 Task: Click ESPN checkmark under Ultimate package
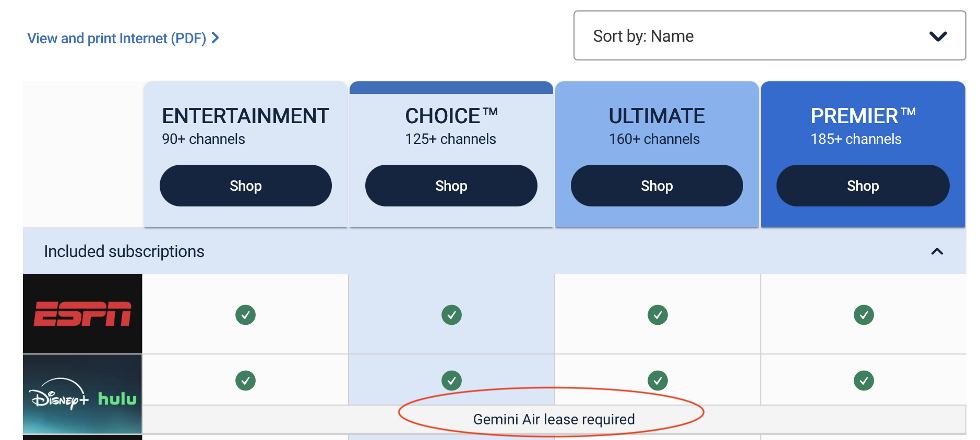point(658,315)
